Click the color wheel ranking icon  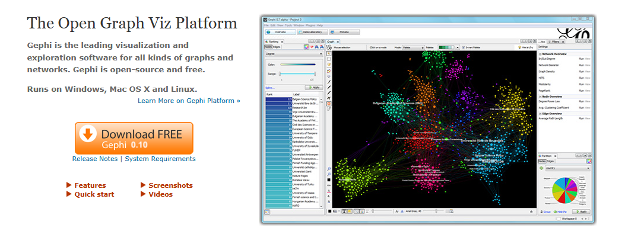[306, 47]
